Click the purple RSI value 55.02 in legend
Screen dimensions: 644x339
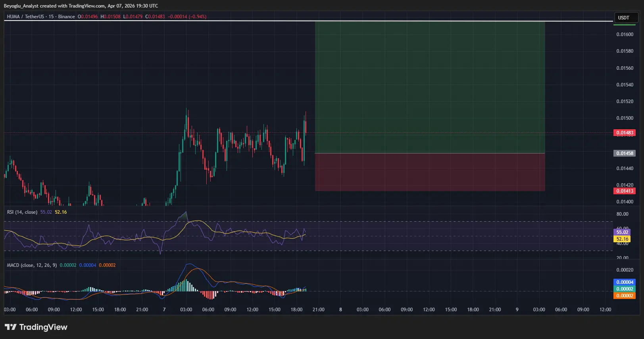[46, 212]
